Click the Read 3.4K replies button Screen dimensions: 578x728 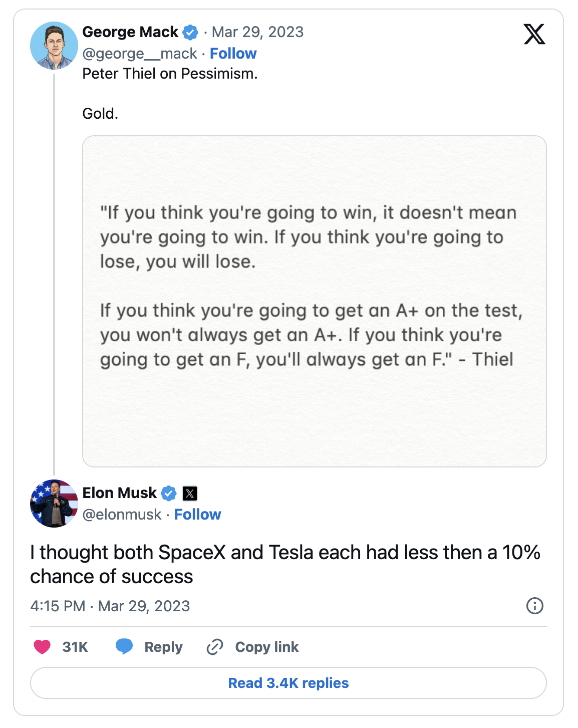(x=288, y=683)
